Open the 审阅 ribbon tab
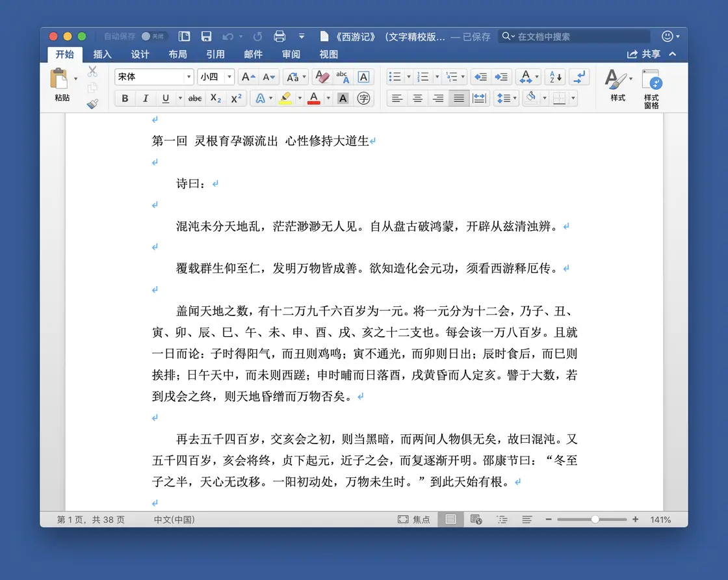The width and height of the screenshot is (728, 580). (x=291, y=55)
